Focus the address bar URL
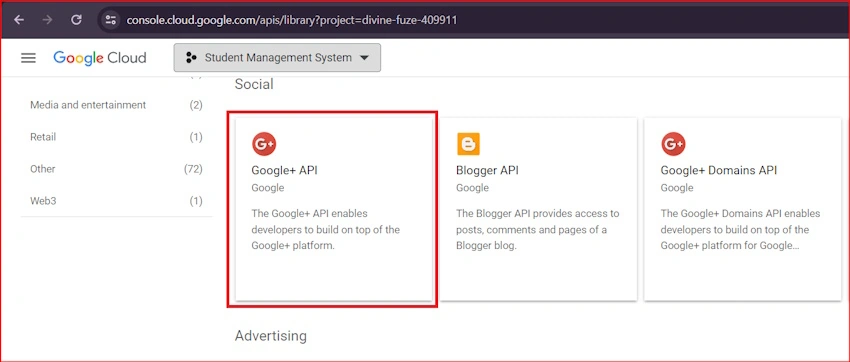850x362 pixels. pos(292,20)
